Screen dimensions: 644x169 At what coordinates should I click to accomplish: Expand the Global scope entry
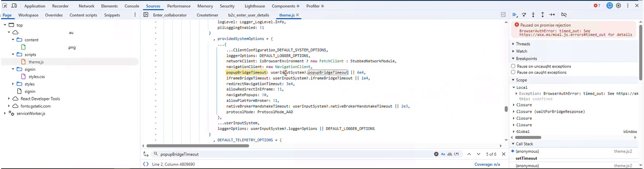click(514, 131)
